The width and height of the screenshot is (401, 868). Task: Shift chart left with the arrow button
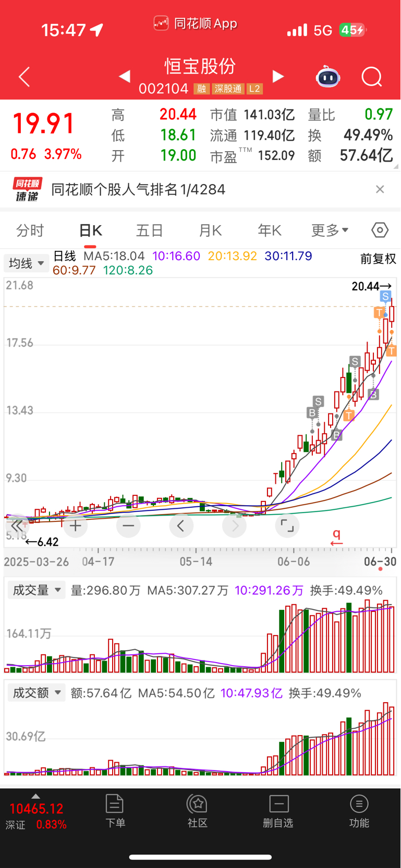(181, 525)
